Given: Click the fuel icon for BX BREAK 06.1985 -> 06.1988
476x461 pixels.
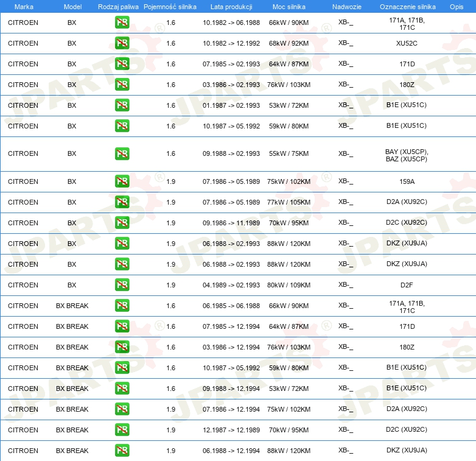Looking at the screenshot, I should click(x=122, y=306).
